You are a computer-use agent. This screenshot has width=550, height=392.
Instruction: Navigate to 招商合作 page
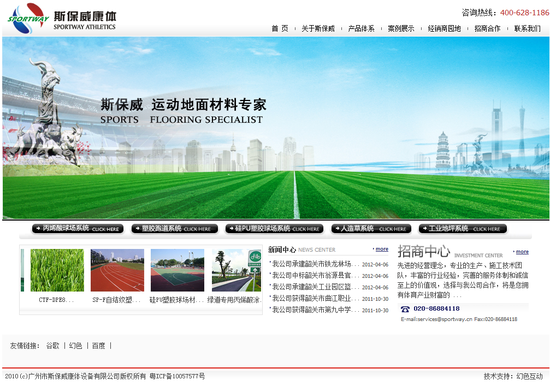click(x=487, y=29)
